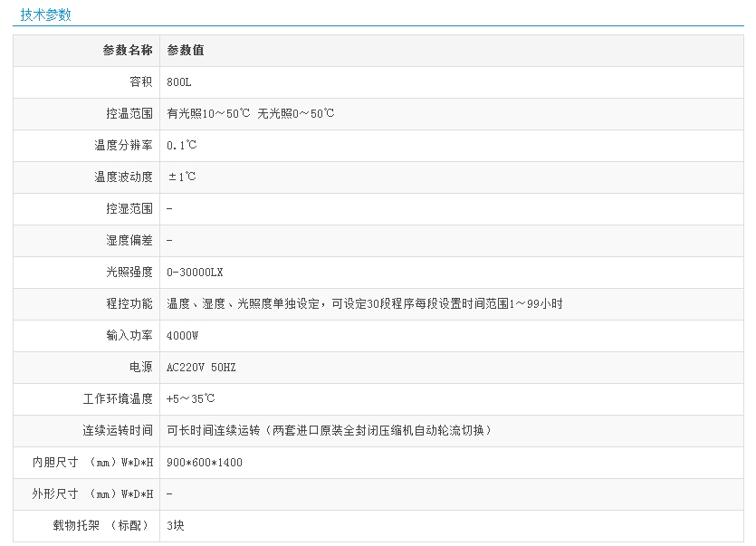Image resolution: width=756 pixels, height=546 pixels.
Task: Click the 温度分辨率 row label
Action: click(123, 146)
